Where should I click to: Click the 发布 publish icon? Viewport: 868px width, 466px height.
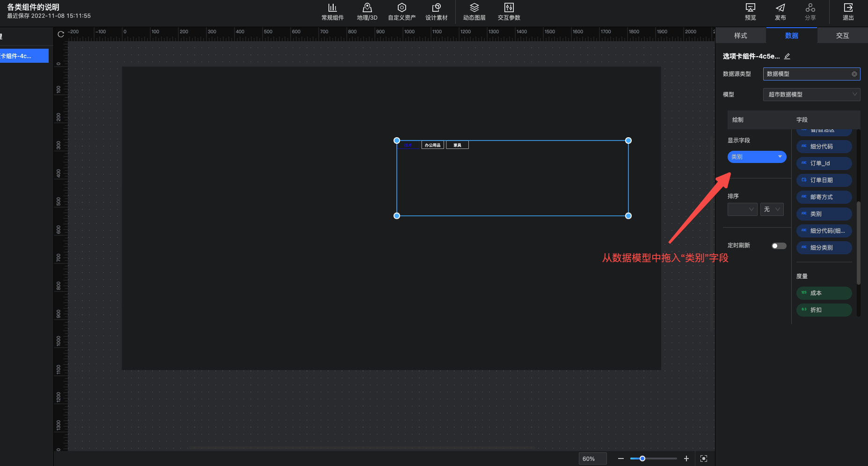pyautogui.click(x=780, y=12)
